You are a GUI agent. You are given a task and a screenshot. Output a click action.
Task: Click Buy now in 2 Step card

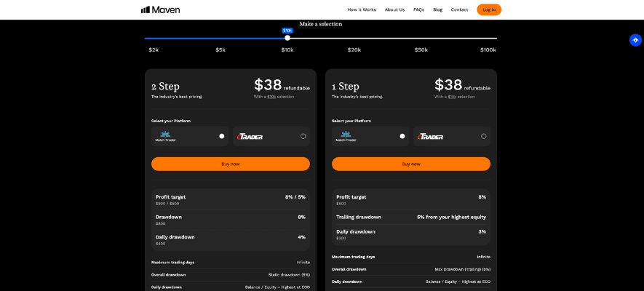(x=231, y=164)
